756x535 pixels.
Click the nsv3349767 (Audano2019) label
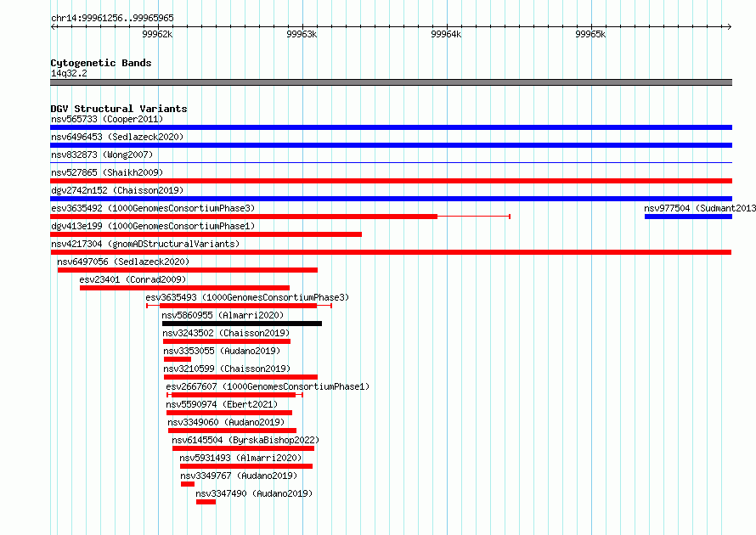coord(239,476)
